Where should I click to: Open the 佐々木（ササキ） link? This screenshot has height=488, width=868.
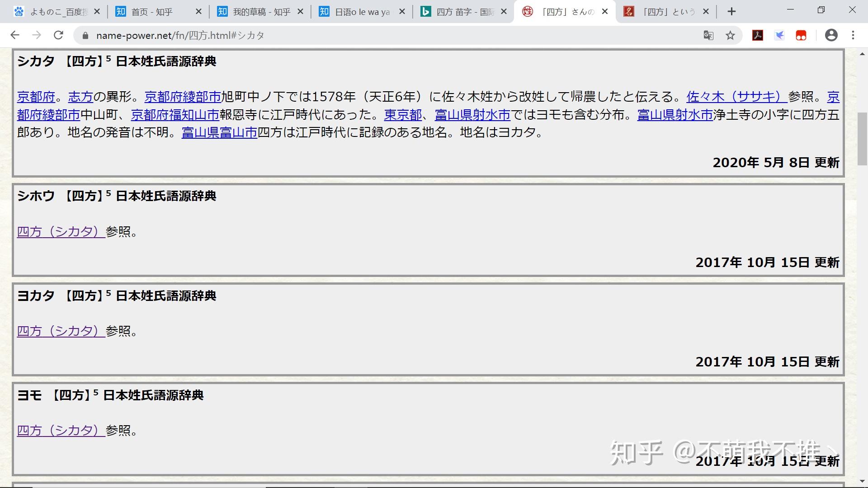pos(737,97)
